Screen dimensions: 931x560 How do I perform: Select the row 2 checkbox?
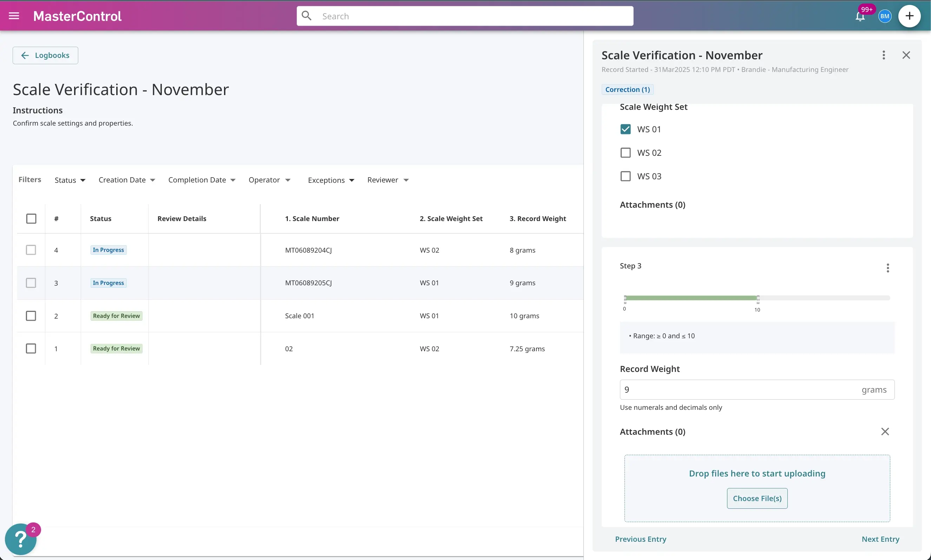(x=31, y=316)
